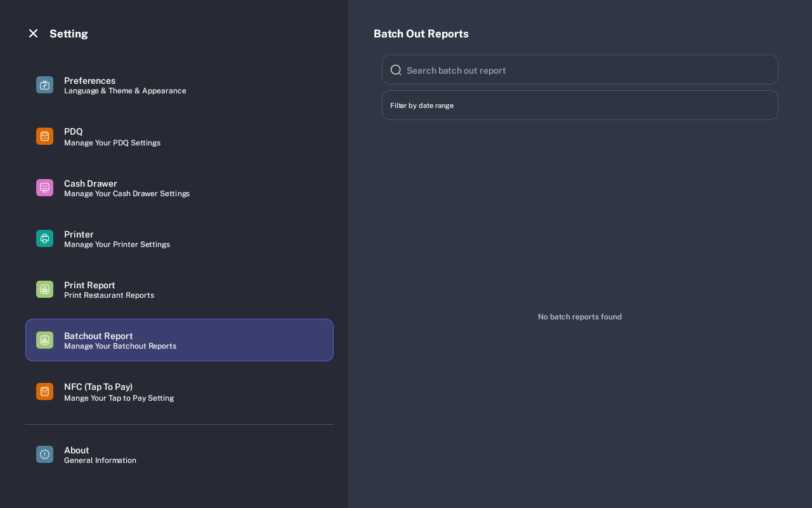The height and width of the screenshot is (508, 812).
Task: Click Language & Theme & Appearance subtitle
Action: pos(125,91)
